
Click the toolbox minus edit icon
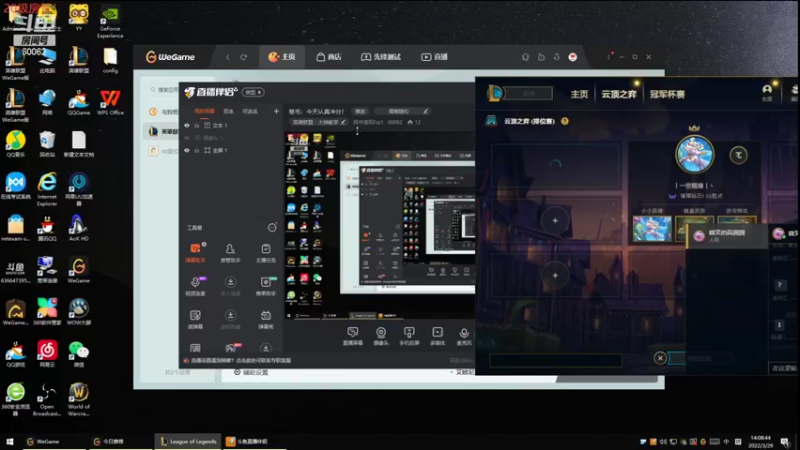click(x=272, y=228)
